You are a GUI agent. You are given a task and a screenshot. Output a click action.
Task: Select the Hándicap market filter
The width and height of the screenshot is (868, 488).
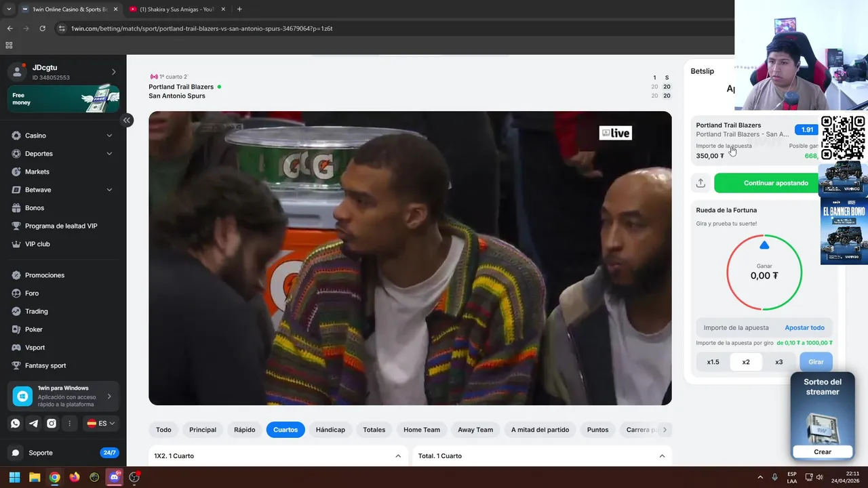[x=330, y=430]
